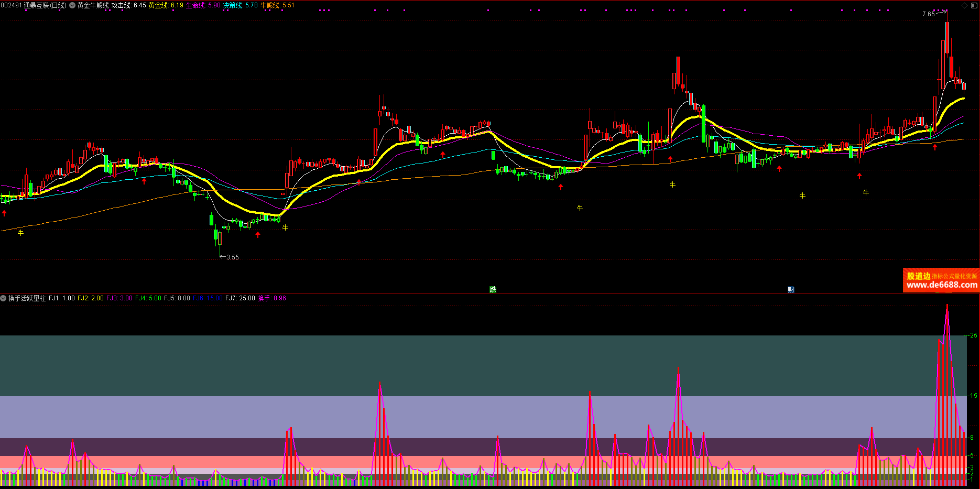This screenshot has width=980, height=489.
Task: Click the 换手 8.96 turnover legend label
Action: 272,298
